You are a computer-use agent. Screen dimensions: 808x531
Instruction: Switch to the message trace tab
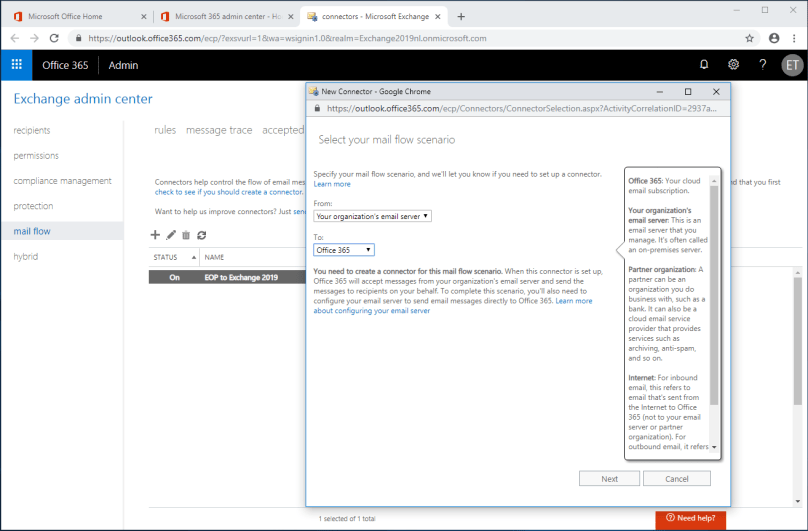click(x=219, y=130)
